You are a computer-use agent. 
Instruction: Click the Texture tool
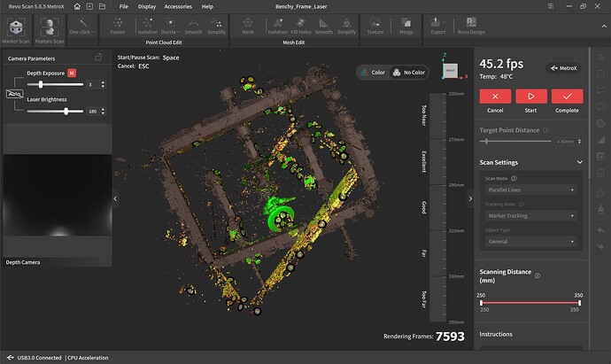point(375,26)
